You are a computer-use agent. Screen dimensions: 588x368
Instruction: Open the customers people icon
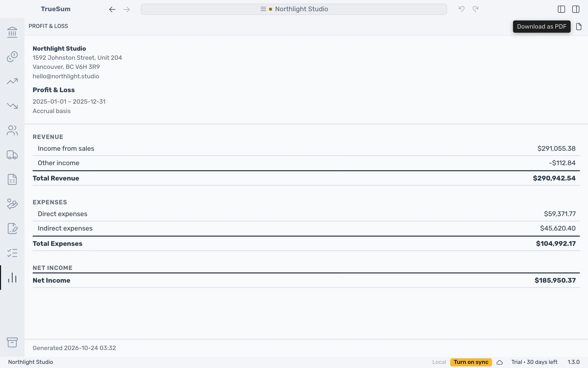pyautogui.click(x=12, y=130)
